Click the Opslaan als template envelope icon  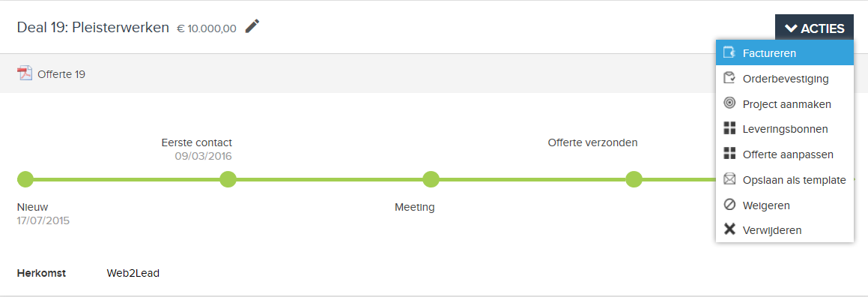729,179
